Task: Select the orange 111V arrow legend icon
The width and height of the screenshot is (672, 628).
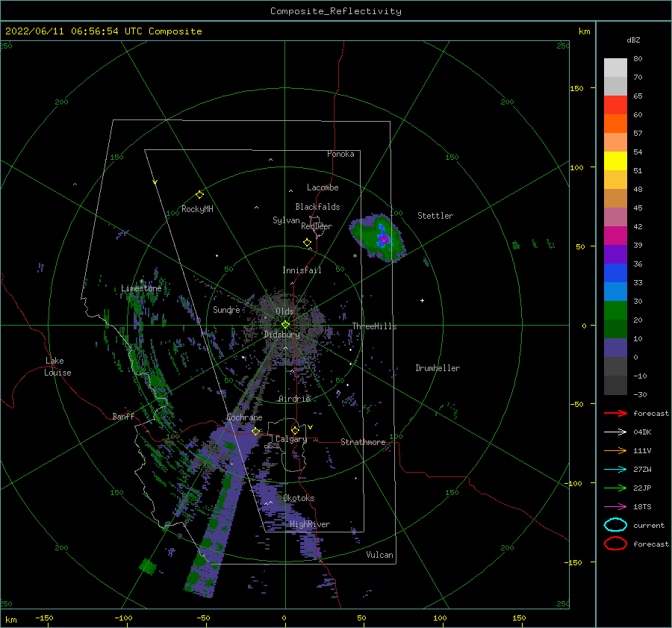Action: pos(615,450)
